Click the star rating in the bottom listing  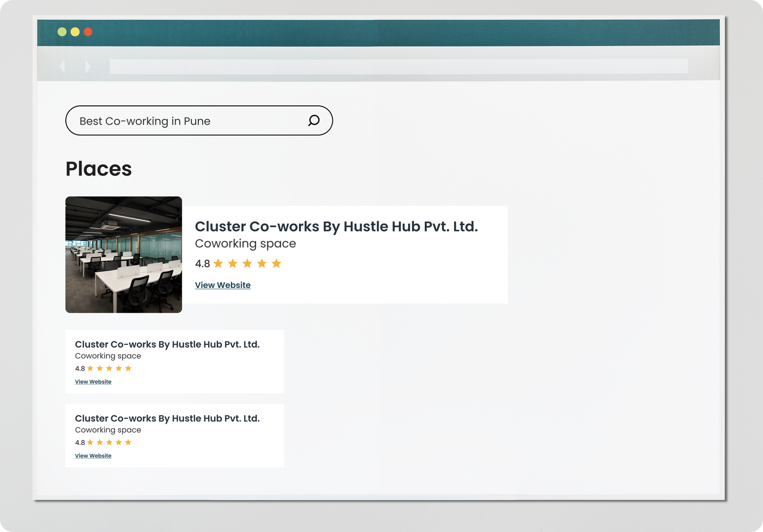click(x=109, y=442)
